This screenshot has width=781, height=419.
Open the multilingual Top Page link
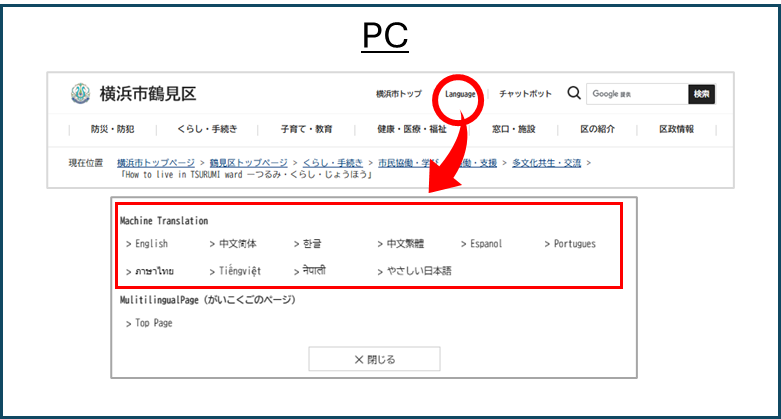pos(154,323)
